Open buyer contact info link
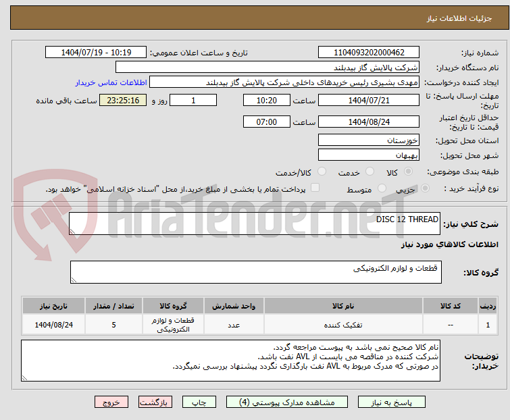510x420 pixels. pyautogui.click(x=111, y=82)
